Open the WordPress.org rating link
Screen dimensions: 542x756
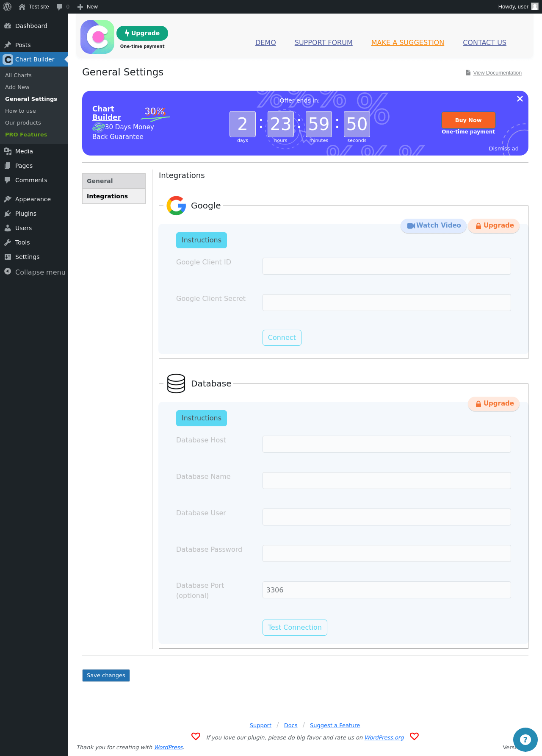(x=384, y=737)
